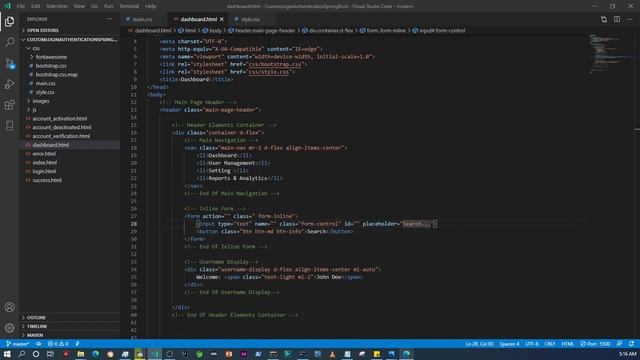
Task: Open Windows taskbar search
Action: [x=22, y=354]
